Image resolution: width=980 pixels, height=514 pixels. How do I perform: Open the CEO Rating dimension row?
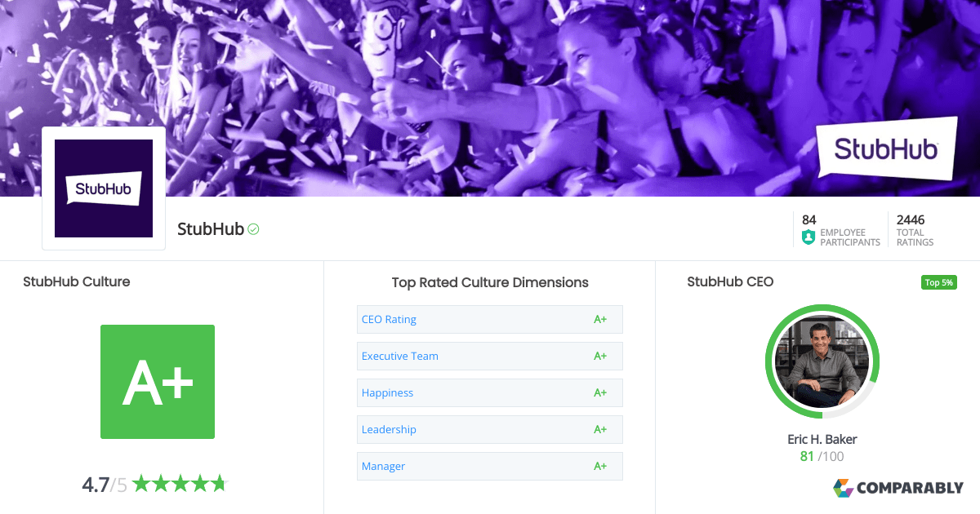pyautogui.click(x=489, y=319)
